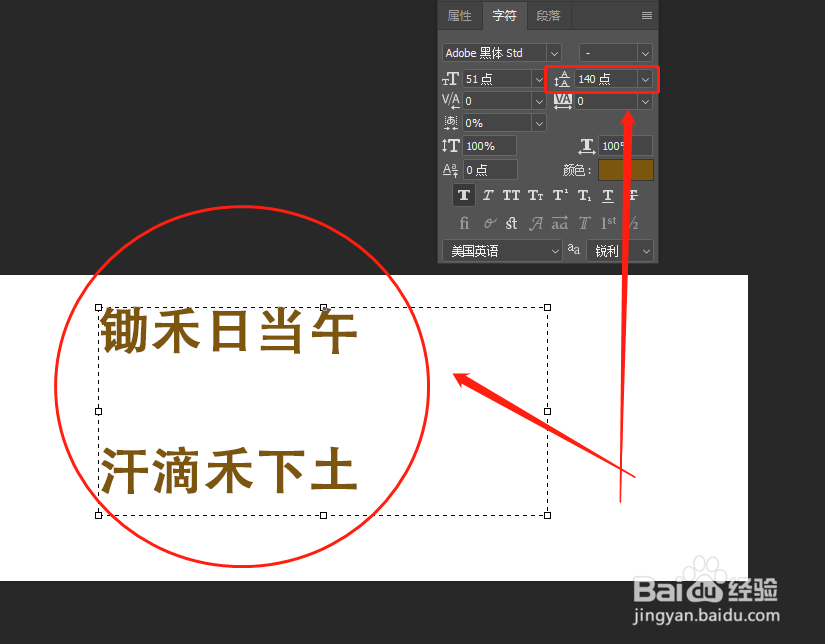This screenshot has width=825, height=644.
Task: Click the bottom-right text box handle
Action: [547, 516]
